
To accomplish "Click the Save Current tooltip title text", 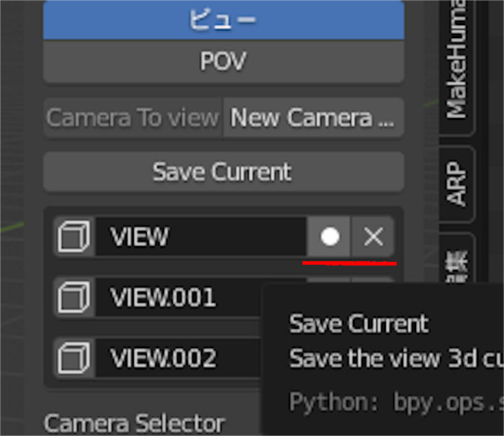I will [359, 324].
